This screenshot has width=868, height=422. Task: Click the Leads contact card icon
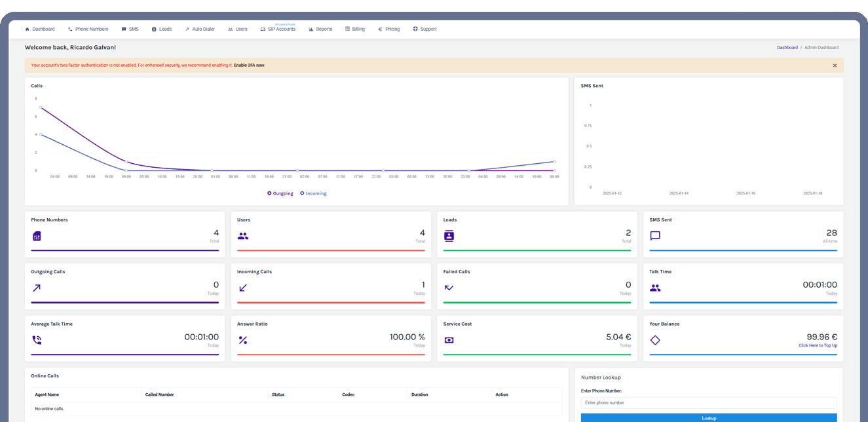click(x=449, y=236)
